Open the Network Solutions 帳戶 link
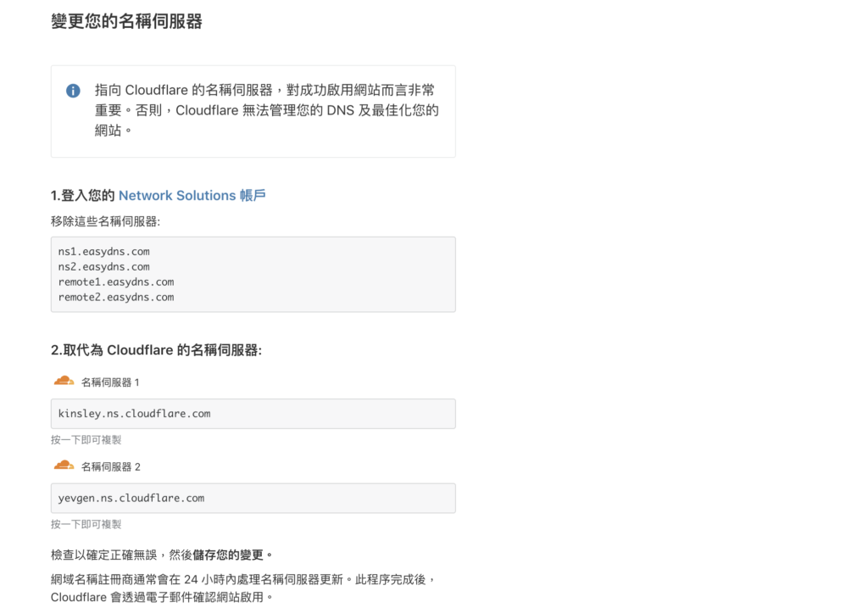868x608 pixels. (x=192, y=196)
